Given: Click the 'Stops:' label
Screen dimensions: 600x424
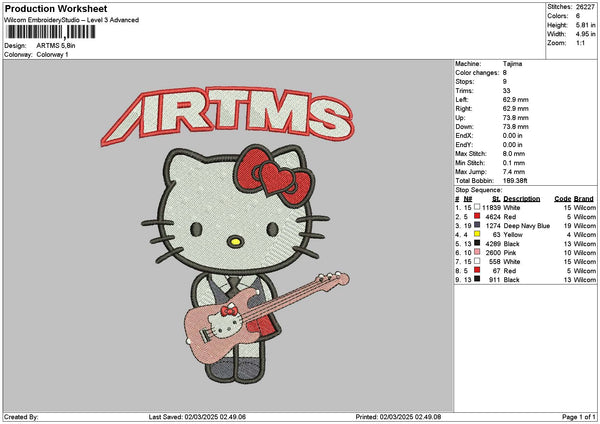Looking at the screenshot, I should (x=465, y=82).
